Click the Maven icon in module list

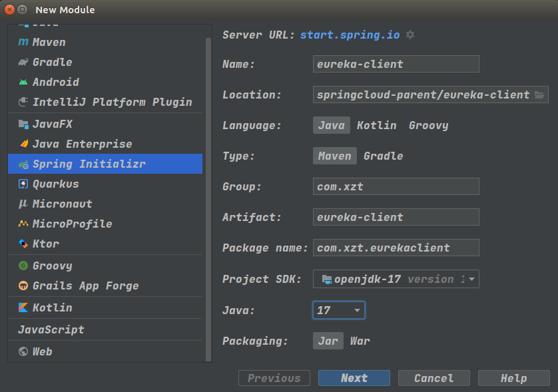point(23,42)
